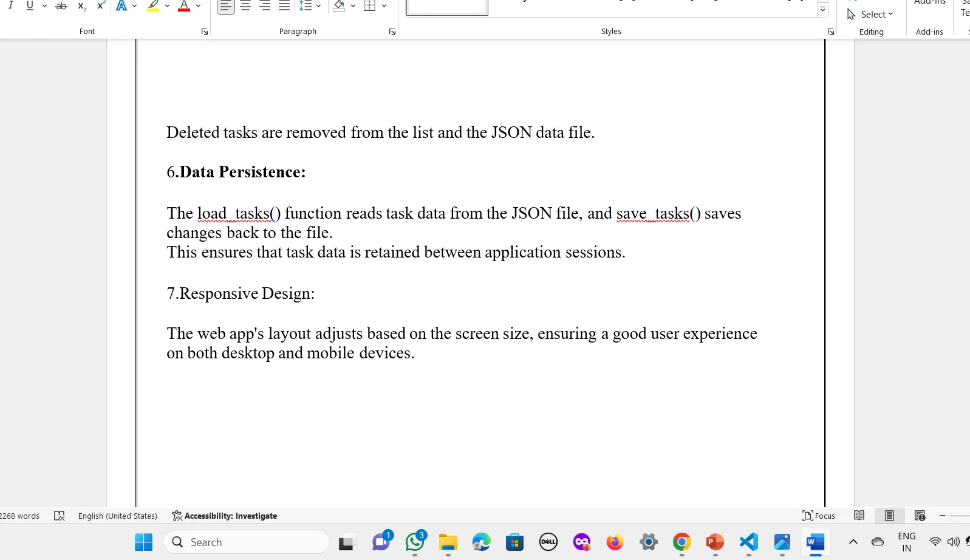The height and width of the screenshot is (560, 970).
Task: Justify the paragraph text
Action: point(284,6)
